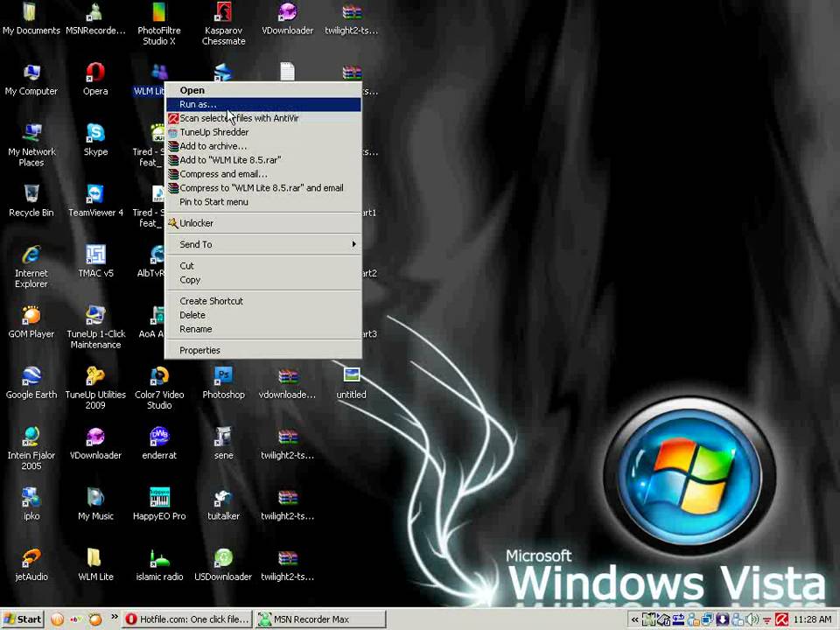Click the 11:28 AM taskbar clock
The width and height of the screenshot is (840, 630).
812,619
